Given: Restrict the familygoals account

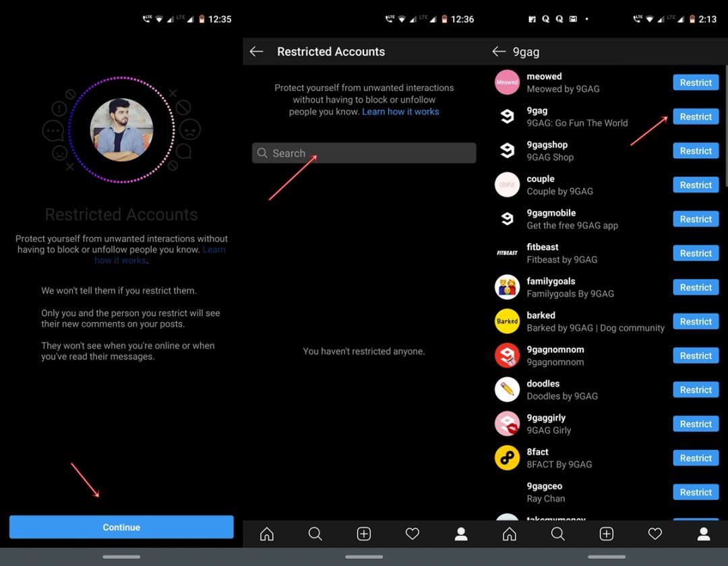Looking at the screenshot, I should (x=696, y=288).
